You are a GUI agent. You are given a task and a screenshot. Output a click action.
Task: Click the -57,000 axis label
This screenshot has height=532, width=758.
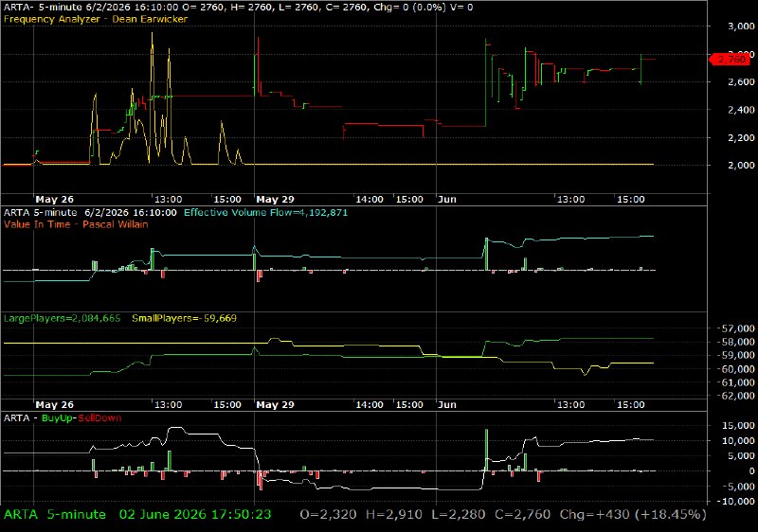(x=737, y=328)
